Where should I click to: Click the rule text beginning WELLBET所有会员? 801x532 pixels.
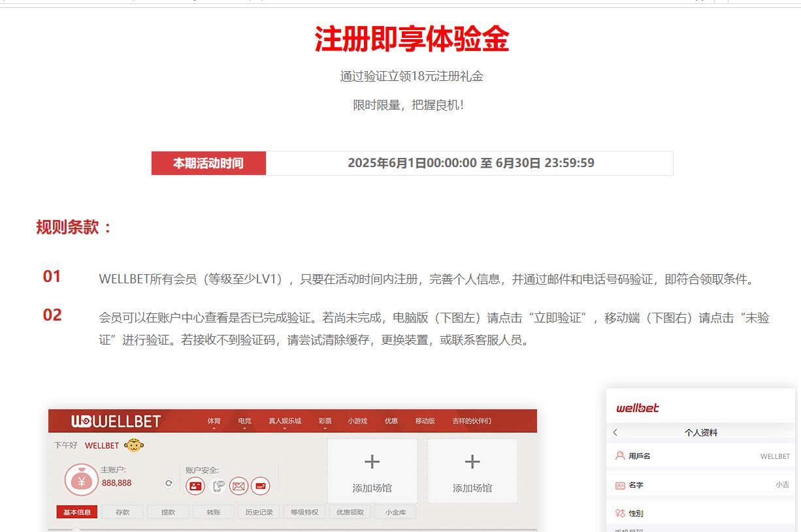coord(428,279)
